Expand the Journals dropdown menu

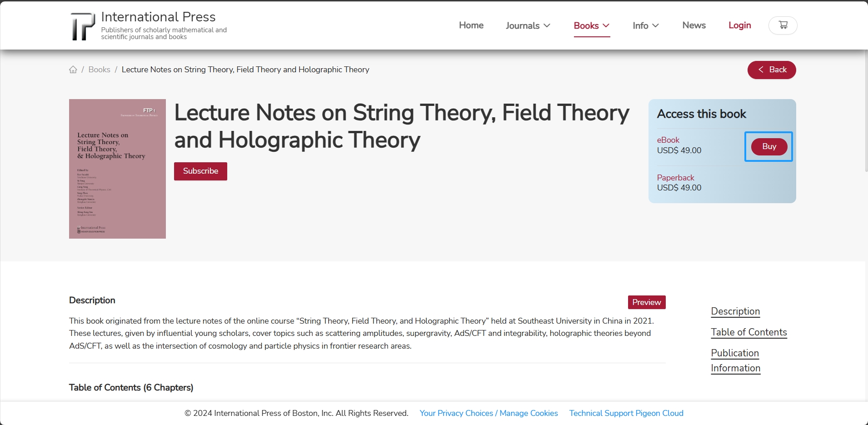click(x=528, y=26)
